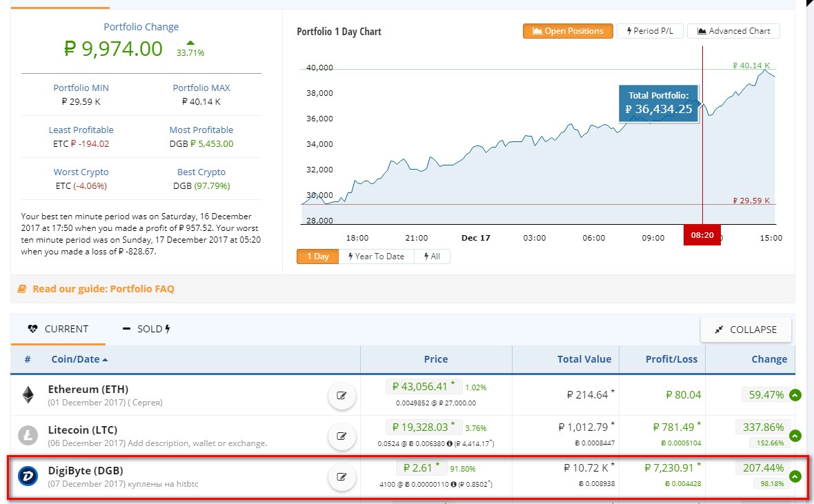Click the Portfolio Change value ₽ 9,974.00

[113, 49]
